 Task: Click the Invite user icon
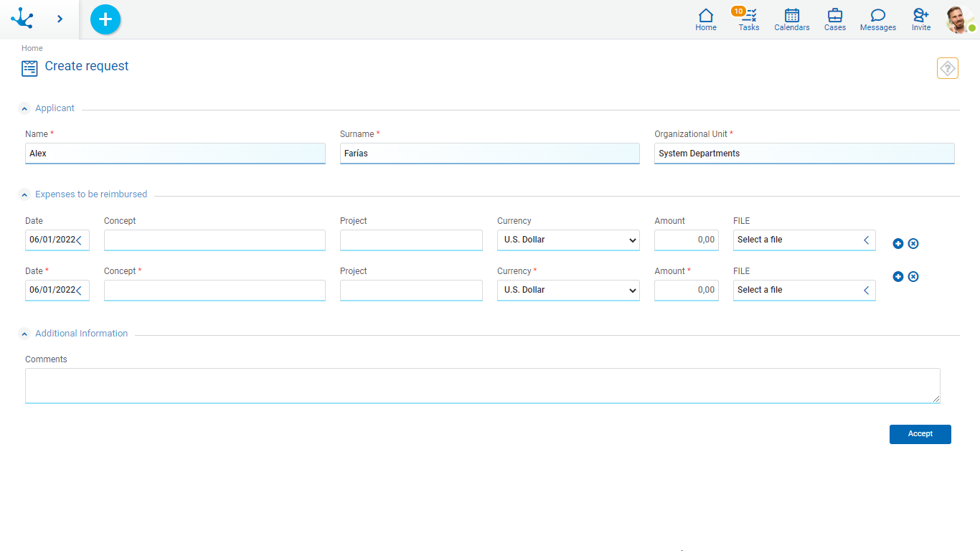point(920,19)
